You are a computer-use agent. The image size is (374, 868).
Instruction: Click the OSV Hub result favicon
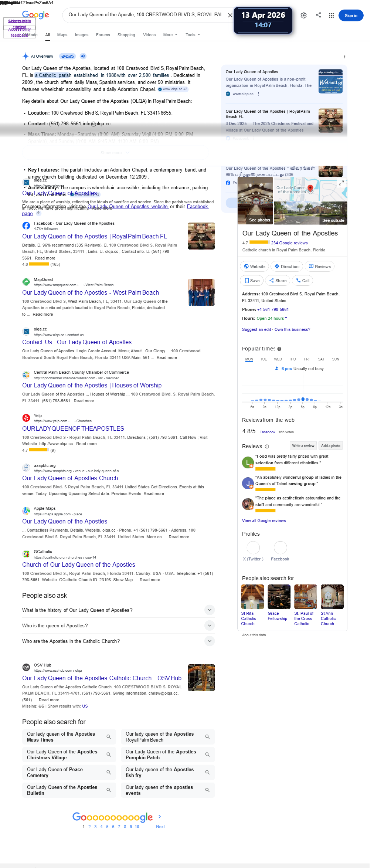(26, 668)
